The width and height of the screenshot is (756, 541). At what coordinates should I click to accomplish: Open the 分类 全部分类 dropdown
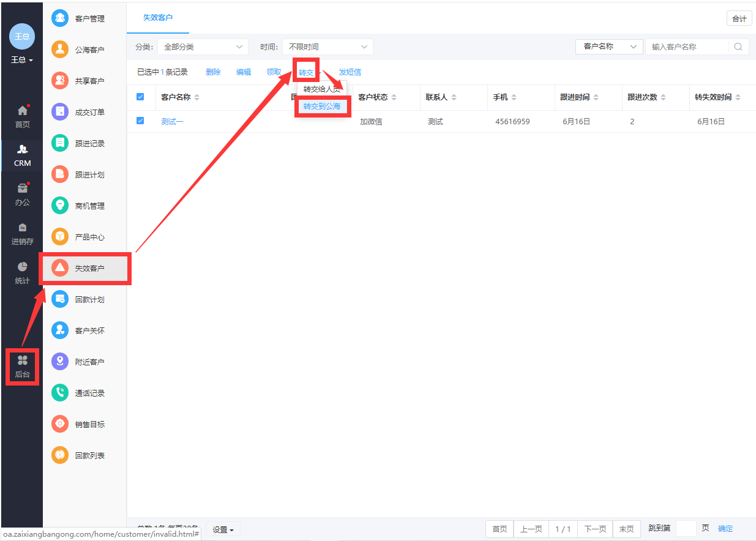(x=203, y=47)
